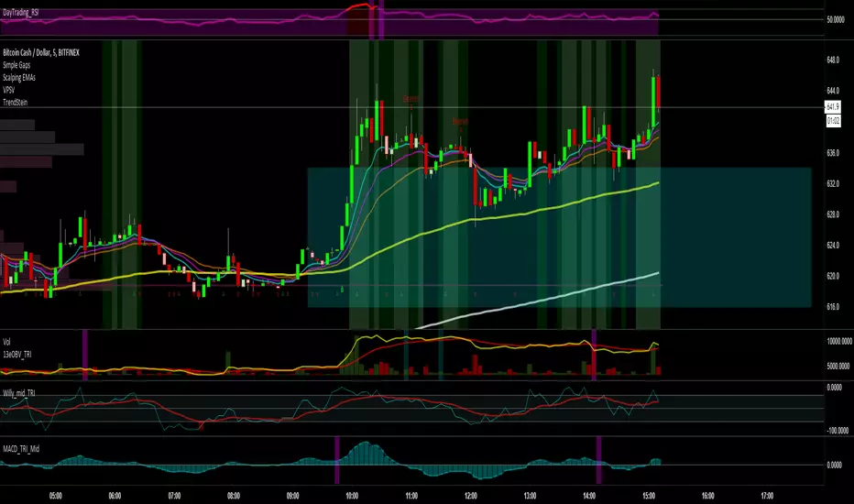Select the 13eOBV_TRI indicator label
This screenshot has width=854, height=504.
(x=16, y=354)
